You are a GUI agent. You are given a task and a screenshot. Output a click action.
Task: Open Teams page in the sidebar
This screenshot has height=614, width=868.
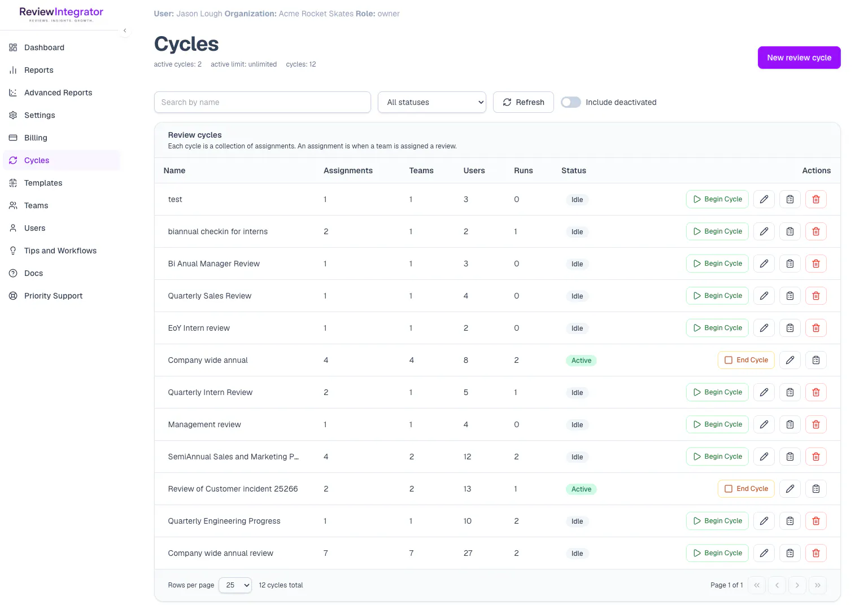click(x=61, y=205)
